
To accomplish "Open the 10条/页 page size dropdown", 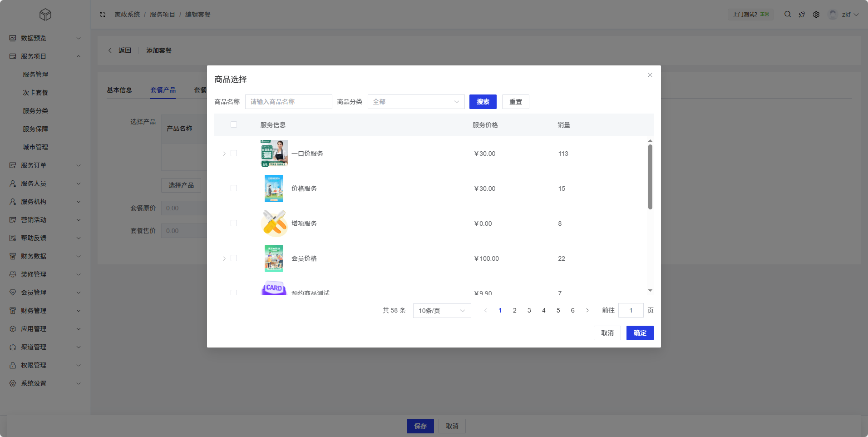I will point(442,311).
